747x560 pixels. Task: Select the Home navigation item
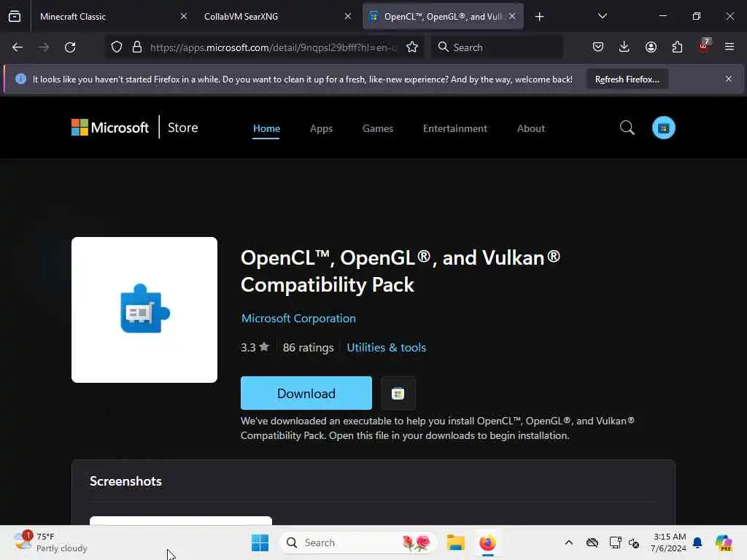[x=266, y=128]
